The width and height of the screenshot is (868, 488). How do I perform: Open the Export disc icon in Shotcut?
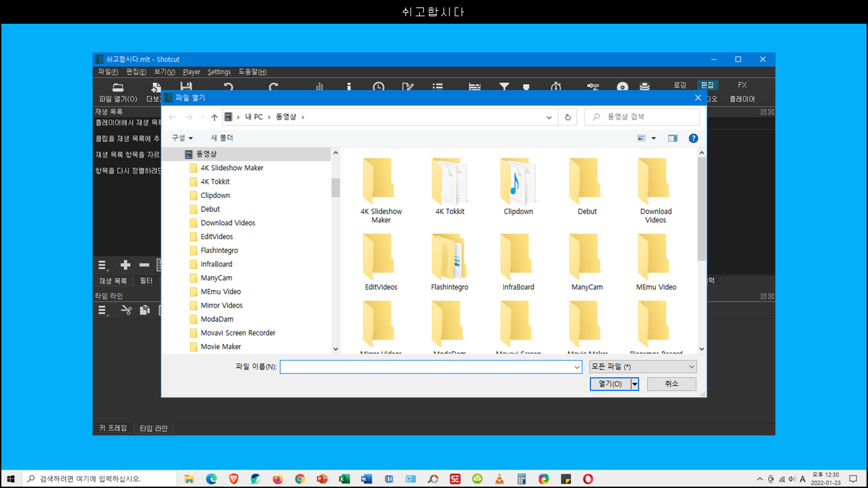coord(623,87)
